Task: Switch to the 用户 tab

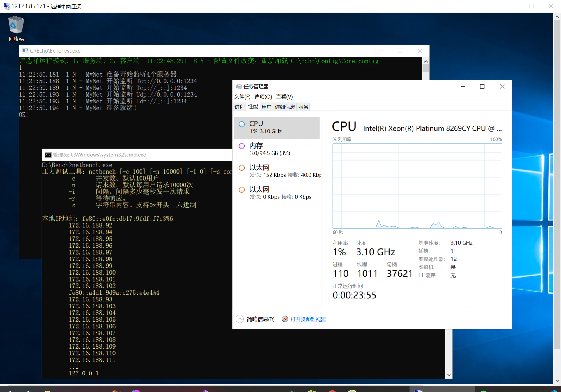Action: pos(266,107)
